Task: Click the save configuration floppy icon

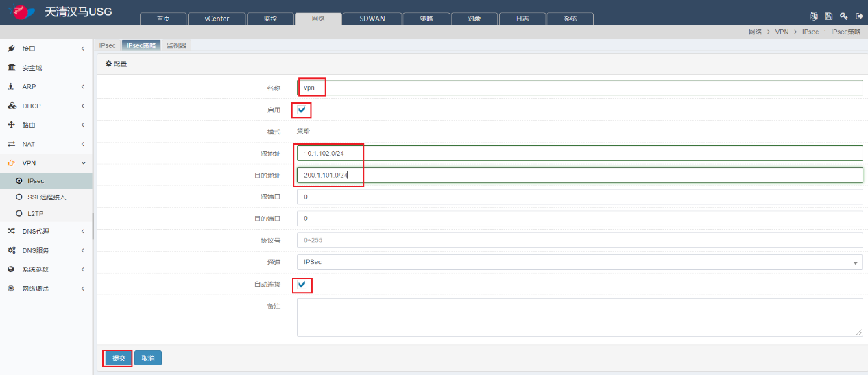Action: (829, 16)
